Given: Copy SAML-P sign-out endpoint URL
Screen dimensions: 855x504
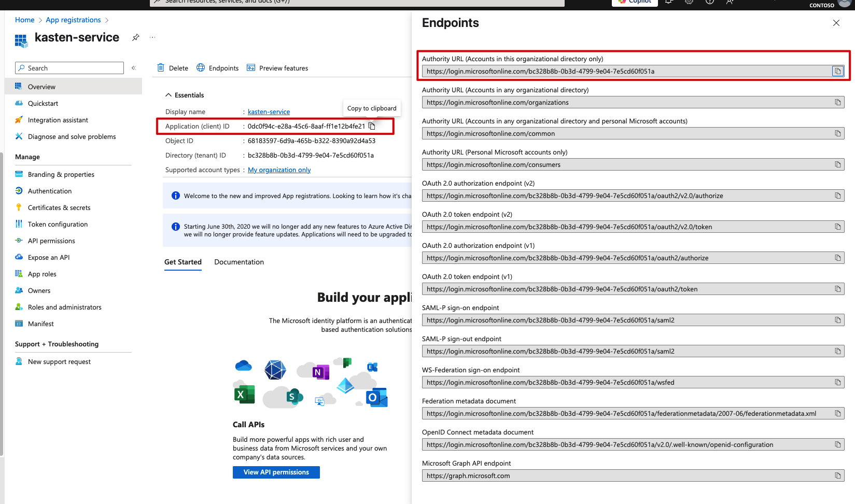Looking at the screenshot, I should [x=838, y=351].
